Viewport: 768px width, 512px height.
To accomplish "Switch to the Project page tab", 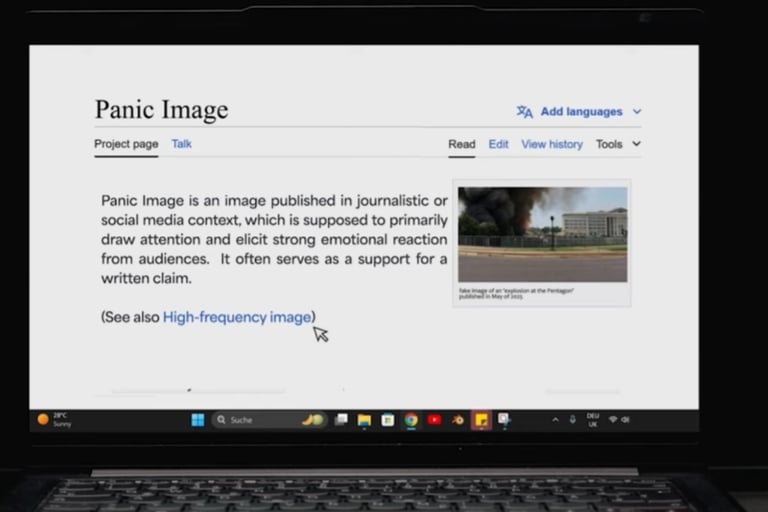I will coord(126,144).
